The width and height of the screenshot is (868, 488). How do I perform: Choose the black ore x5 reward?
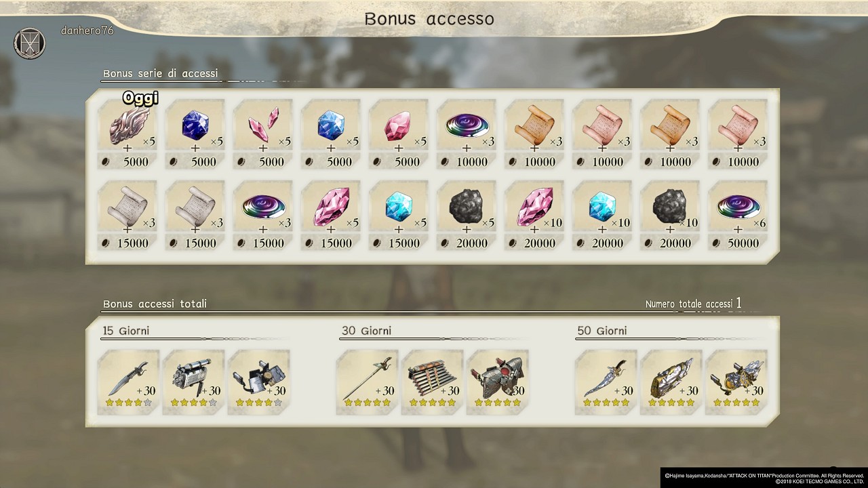(x=467, y=216)
